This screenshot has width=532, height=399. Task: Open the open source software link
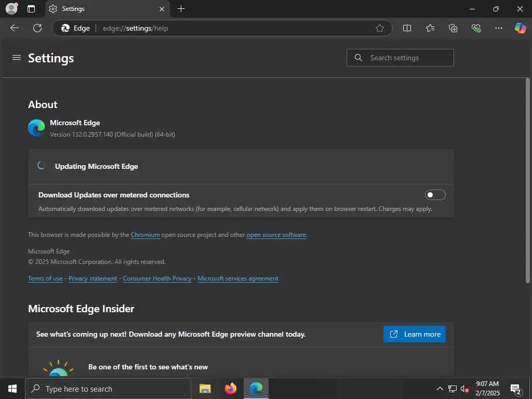click(x=276, y=235)
